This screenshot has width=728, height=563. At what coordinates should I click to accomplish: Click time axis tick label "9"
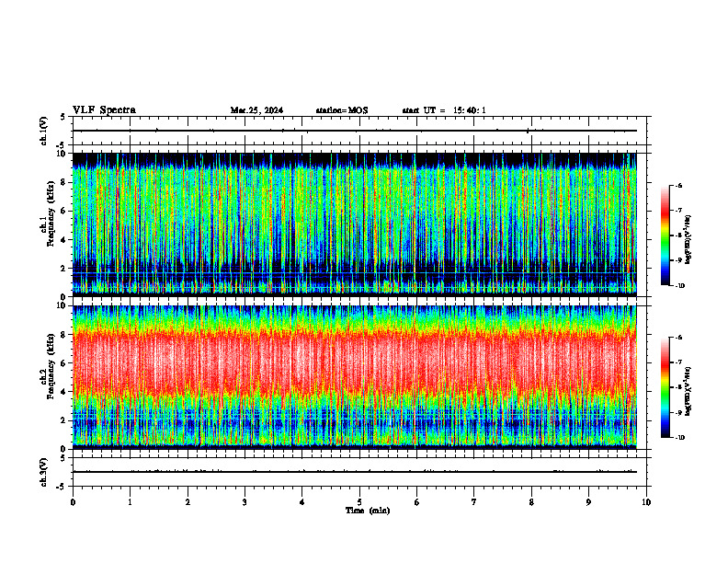pyautogui.click(x=588, y=502)
